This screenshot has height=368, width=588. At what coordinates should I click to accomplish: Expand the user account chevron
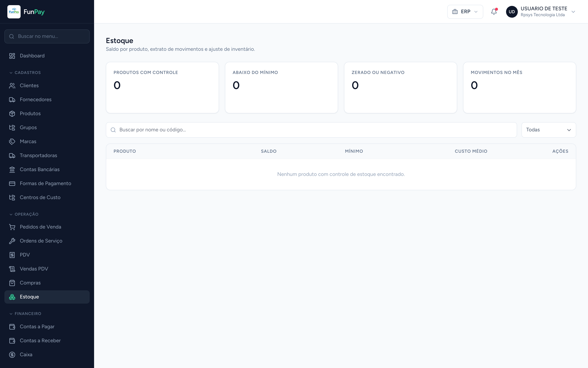click(573, 12)
